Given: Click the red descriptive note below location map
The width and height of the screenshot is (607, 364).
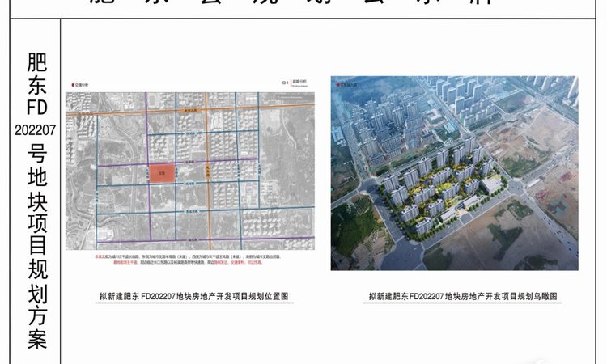Looking at the screenshot, I should coord(188,259).
